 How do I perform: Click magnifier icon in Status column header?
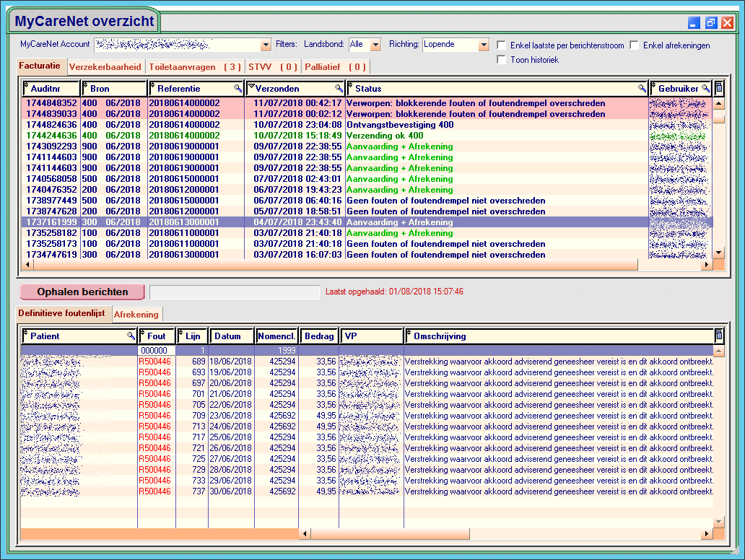[642, 89]
